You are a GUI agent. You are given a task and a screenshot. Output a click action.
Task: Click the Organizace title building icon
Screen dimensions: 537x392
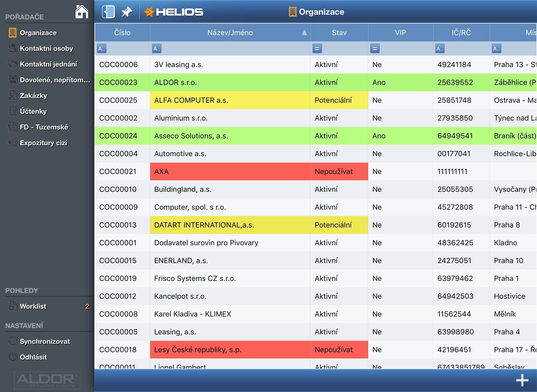pos(292,12)
